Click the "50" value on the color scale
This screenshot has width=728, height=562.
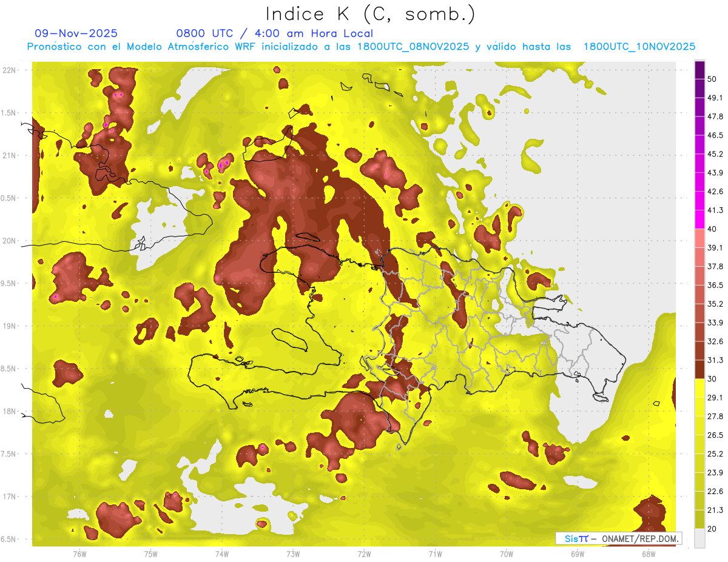tap(712, 79)
